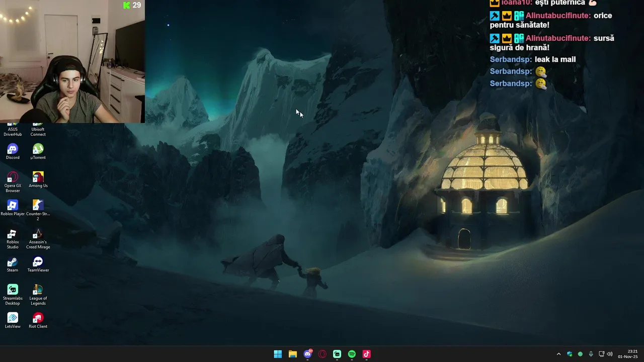Open Opera GX from the taskbar

point(322,354)
